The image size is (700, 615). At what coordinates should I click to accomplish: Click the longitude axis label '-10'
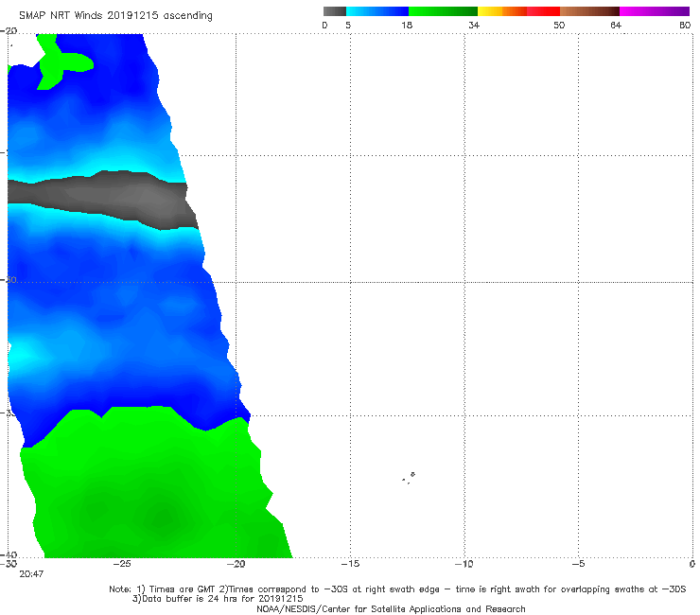pos(464,564)
